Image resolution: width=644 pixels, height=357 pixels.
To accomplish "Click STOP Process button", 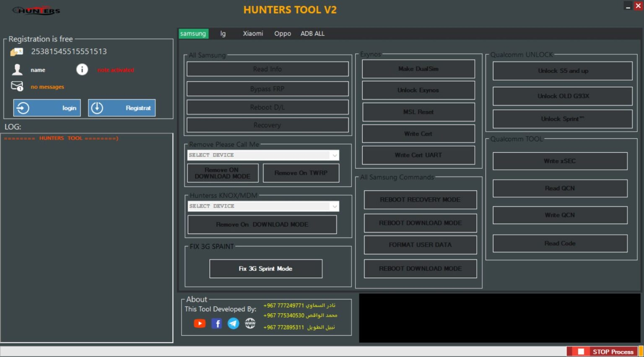I will click(602, 352).
